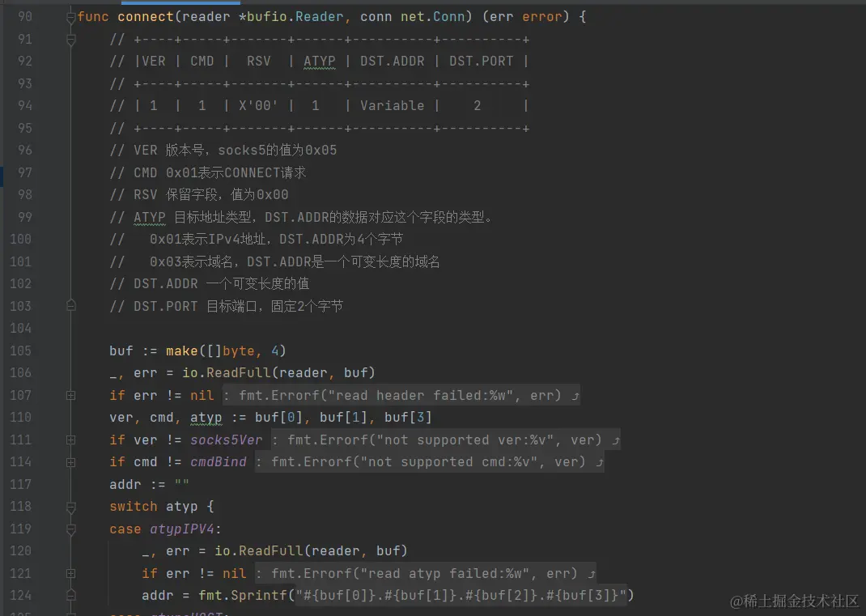Collapse the switch atyp block on line 118

70,507
